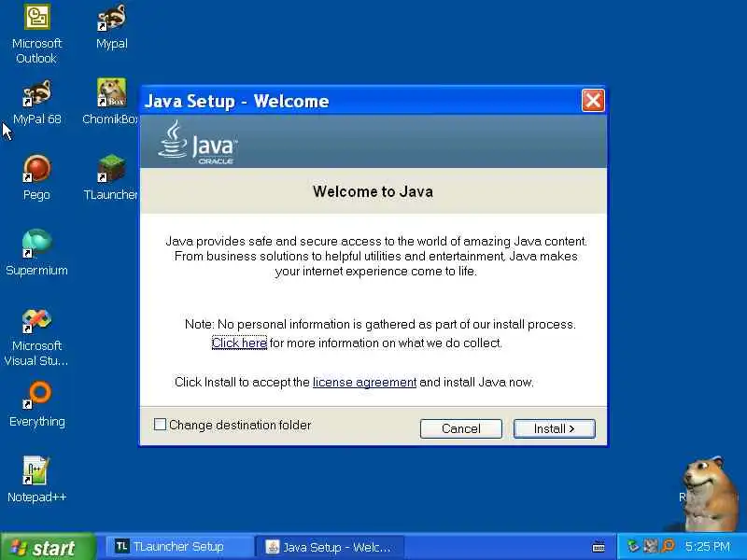Open the Click here data collection link
Image resolution: width=747 pixels, height=560 pixels.
pyautogui.click(x=239, y=343)
